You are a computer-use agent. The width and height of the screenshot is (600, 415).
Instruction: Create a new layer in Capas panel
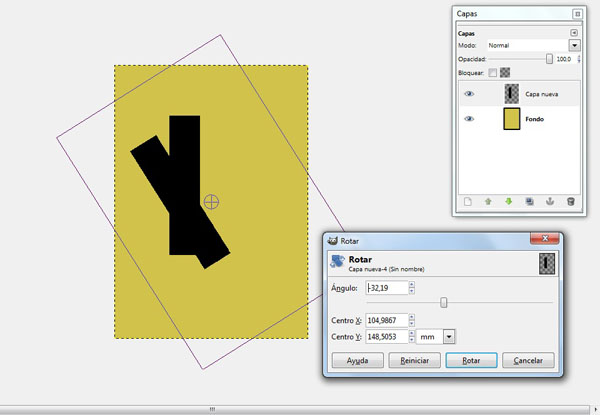[x=467, y=201]
